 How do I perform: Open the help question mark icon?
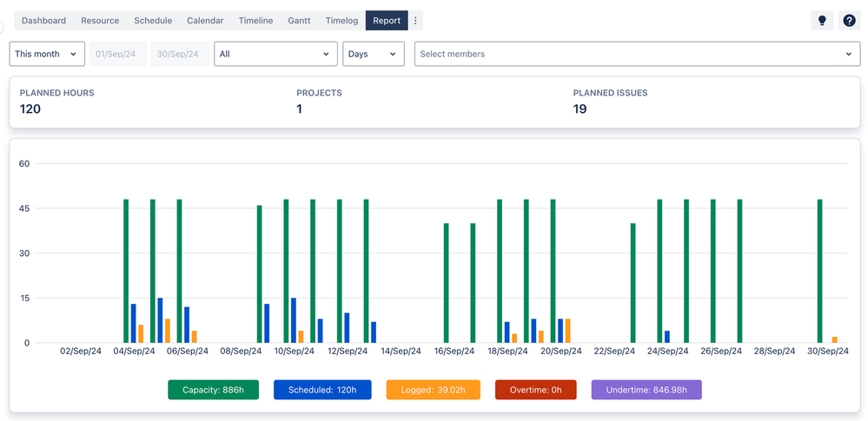pos(849,21)
